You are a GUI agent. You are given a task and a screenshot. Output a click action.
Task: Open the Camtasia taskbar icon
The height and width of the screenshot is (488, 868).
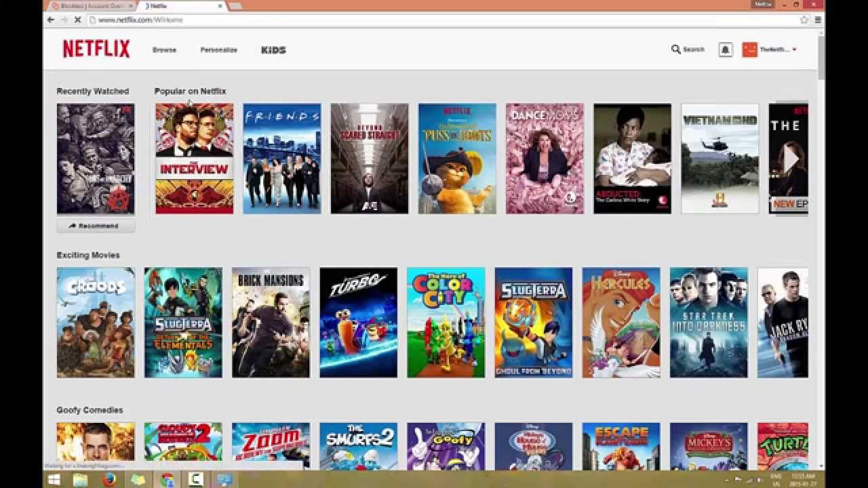coord(195,479)
